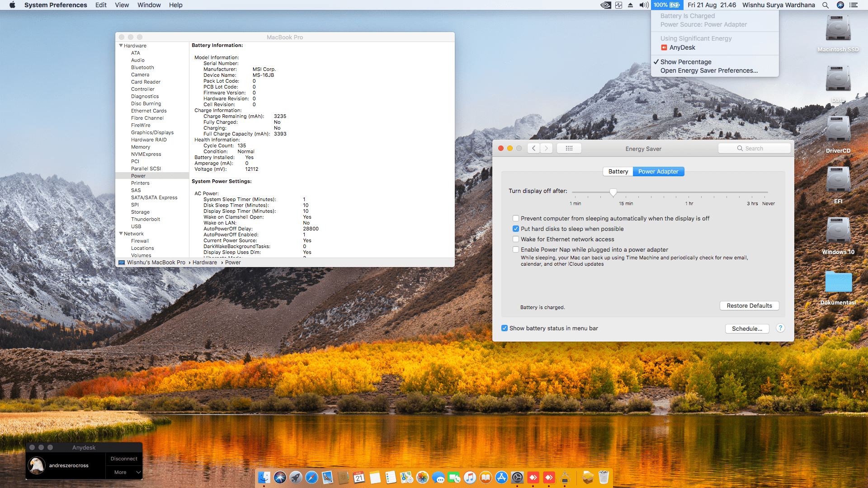Open the Energy Saver help button
This screenshot has height=488, width=868.
(780, 328)
